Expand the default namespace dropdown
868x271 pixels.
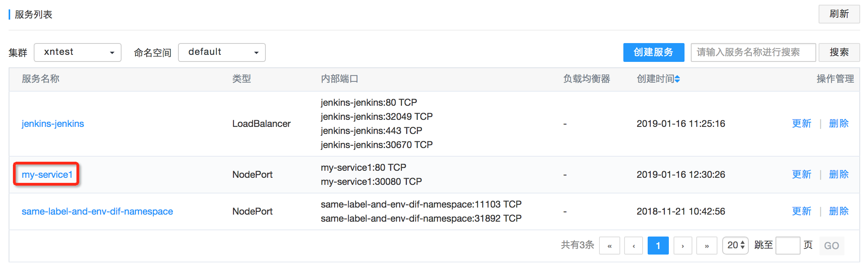(222, 52)
